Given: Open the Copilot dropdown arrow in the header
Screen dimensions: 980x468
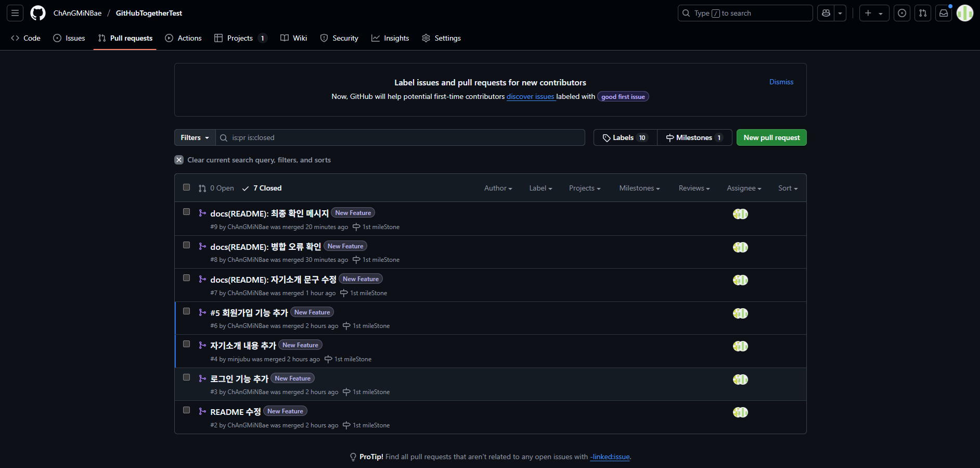Looking at the screenshot, I should (840, 13).
